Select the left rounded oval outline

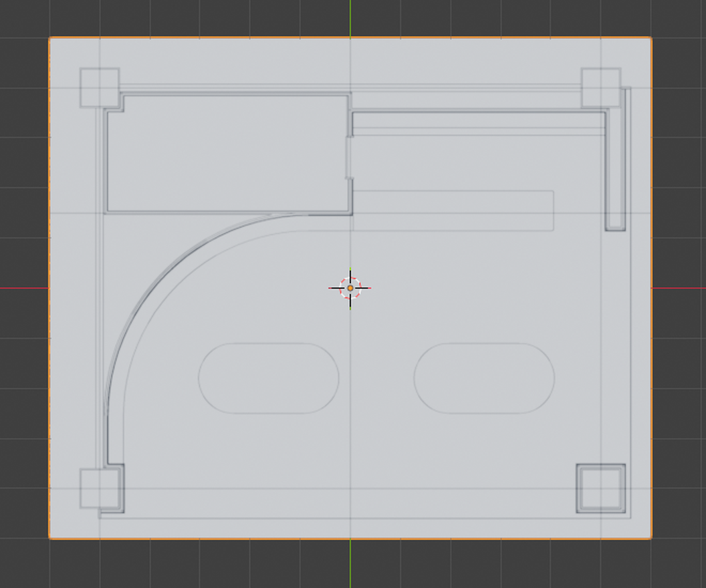(268, 378)
